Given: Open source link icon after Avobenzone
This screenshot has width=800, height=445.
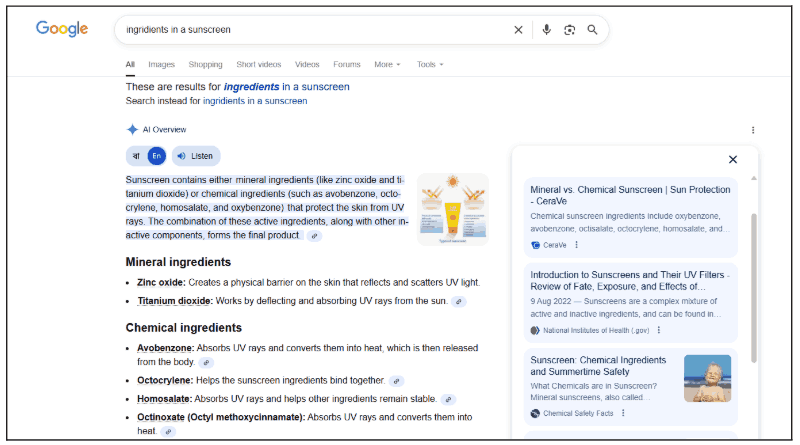Looking at the screenshot, I should pos(206,363).
